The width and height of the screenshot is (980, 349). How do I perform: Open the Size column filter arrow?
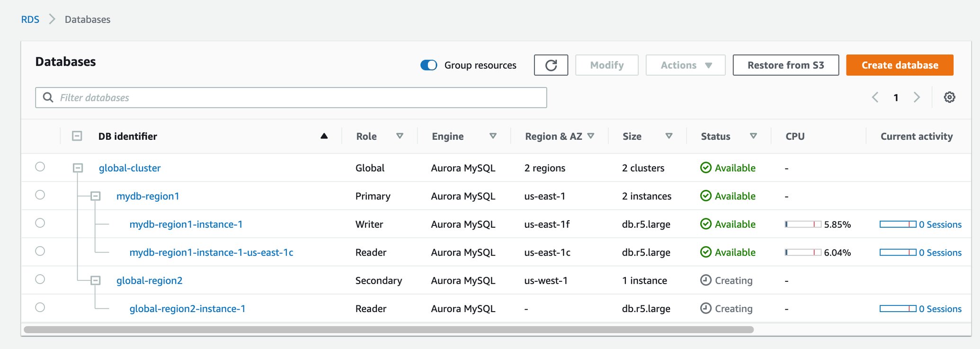pos(669,136)
